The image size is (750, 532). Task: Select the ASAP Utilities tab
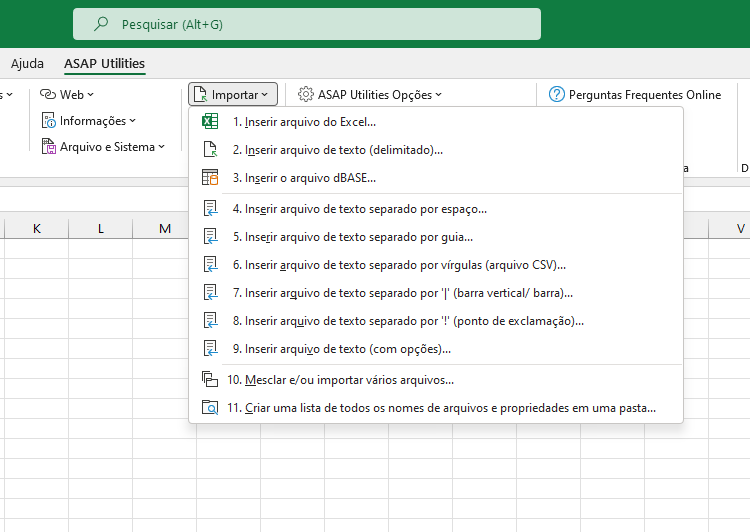pyautogui.click(x=104, y=64)
